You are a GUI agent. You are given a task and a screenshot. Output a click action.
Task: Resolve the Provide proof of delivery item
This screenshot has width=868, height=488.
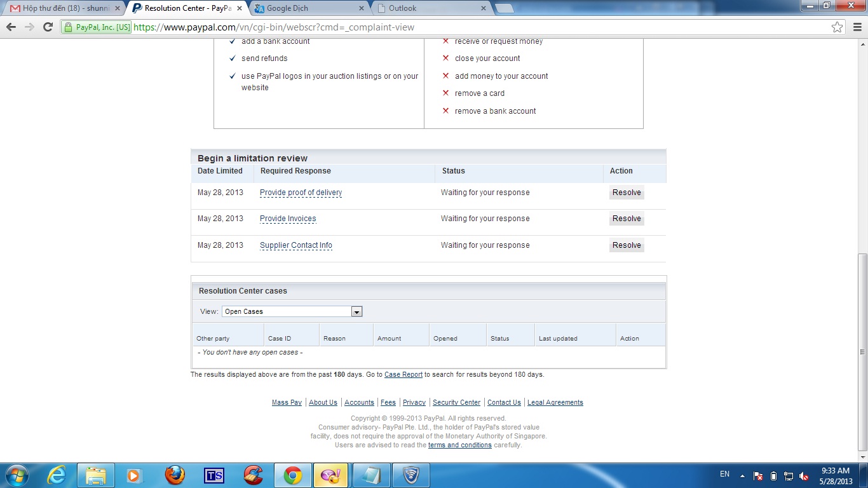(627, 193)
